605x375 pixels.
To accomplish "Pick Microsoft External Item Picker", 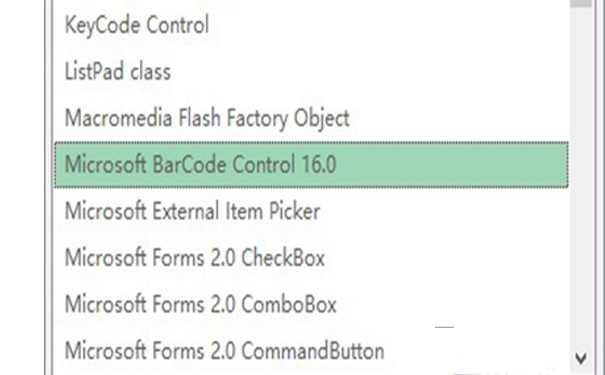I will (x=311, y=211).
